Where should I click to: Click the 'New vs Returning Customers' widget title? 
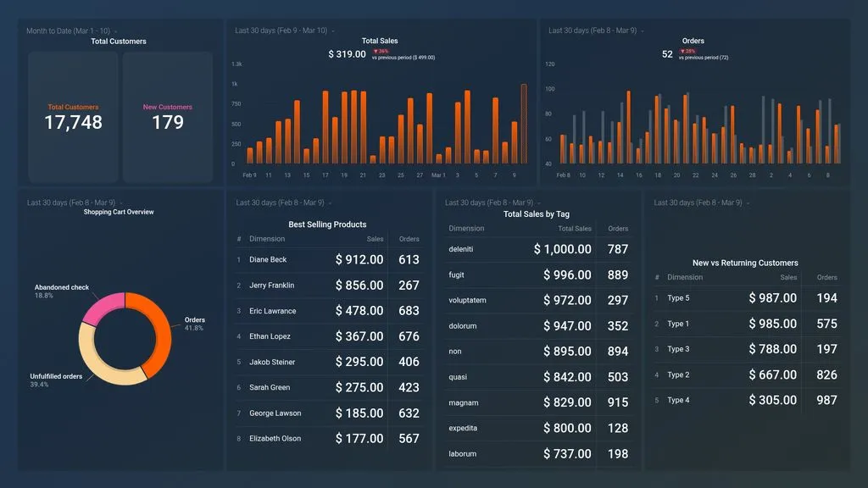tap(745, 263)
